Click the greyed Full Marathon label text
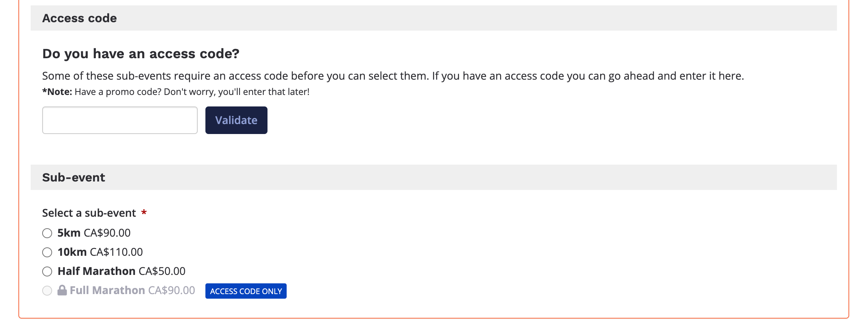Screen dimensions: 868x327 click(107, 290)
